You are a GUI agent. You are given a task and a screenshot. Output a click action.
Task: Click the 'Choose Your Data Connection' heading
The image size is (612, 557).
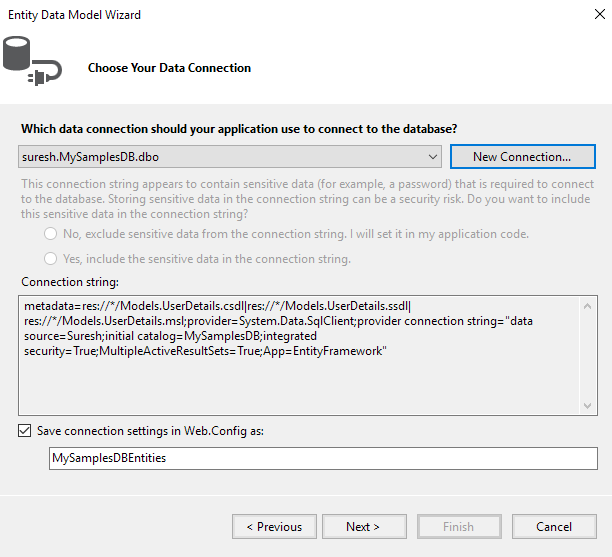click(x=169, y=68)
